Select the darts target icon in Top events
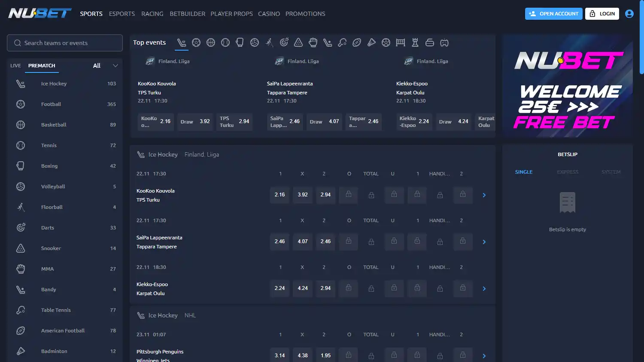 coord(284,42)
